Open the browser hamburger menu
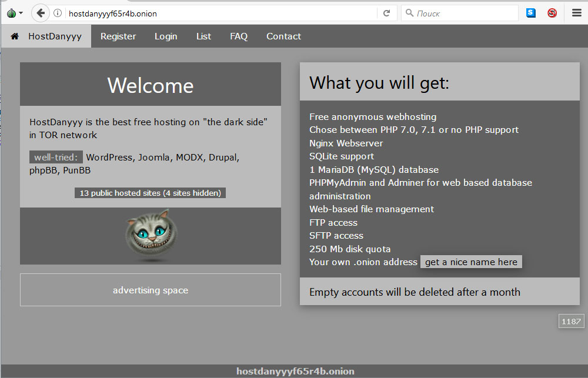Viewport: 588px width, 378px height. [577, 13]
